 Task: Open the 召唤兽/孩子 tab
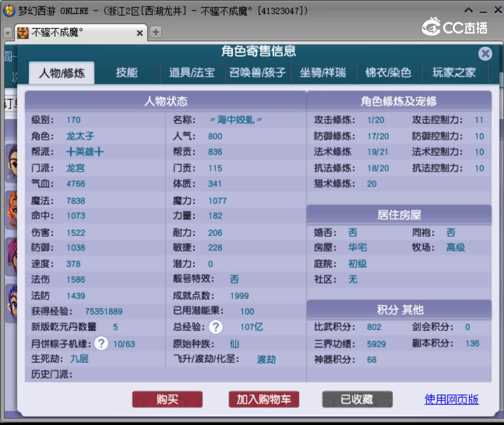[x=258, y=73]
